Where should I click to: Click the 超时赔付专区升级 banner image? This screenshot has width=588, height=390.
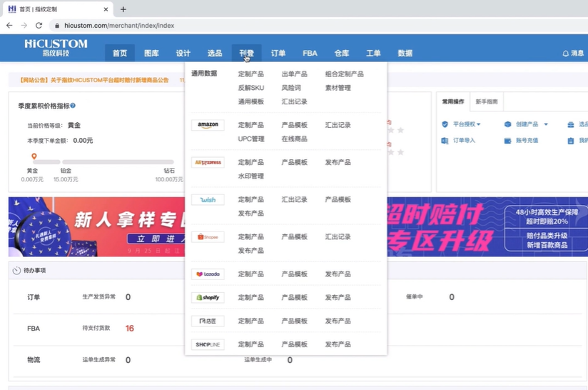pos(487,226)
